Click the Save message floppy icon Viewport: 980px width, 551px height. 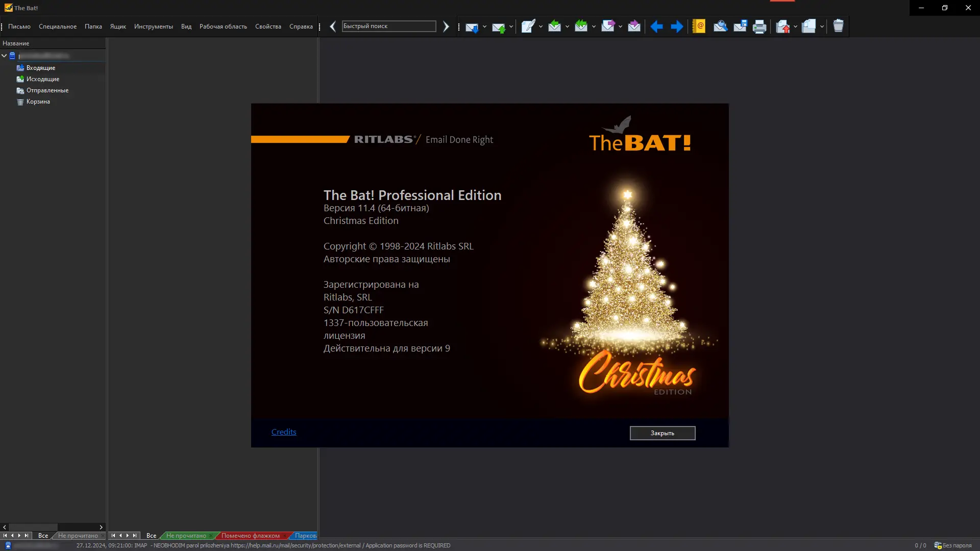(x=740, y=27)
